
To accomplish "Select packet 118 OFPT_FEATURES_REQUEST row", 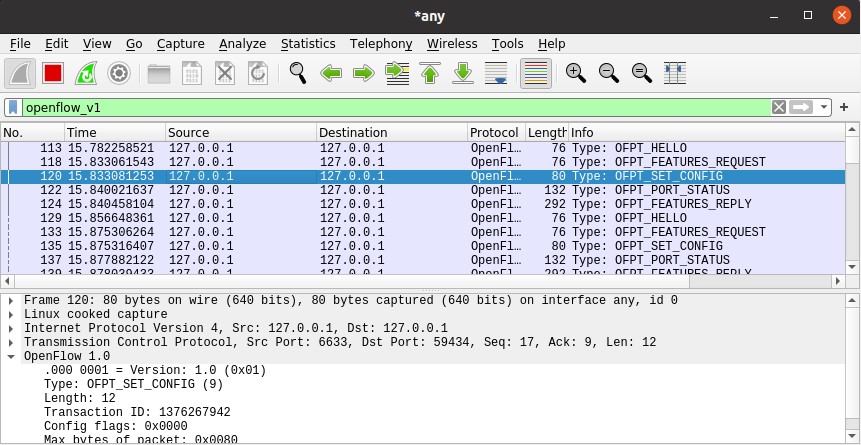I will tap(422, 162).
